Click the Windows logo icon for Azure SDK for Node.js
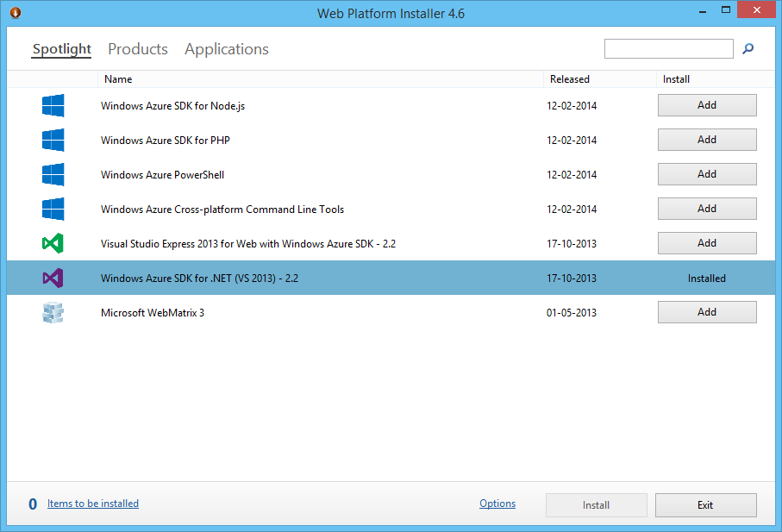 click(53, 105)
